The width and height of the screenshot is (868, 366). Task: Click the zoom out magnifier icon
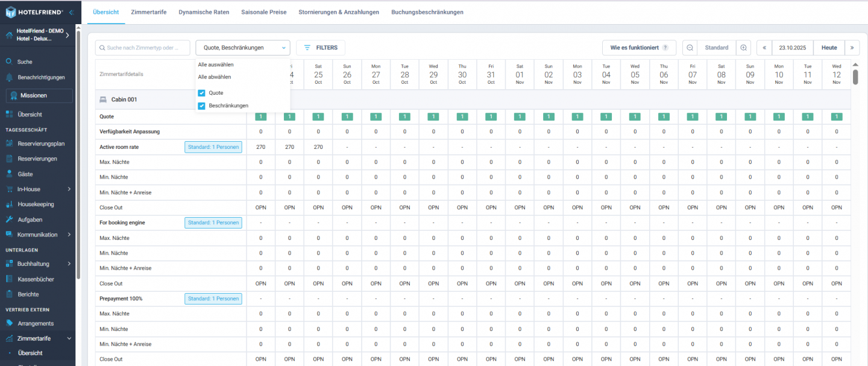point(690,48)
